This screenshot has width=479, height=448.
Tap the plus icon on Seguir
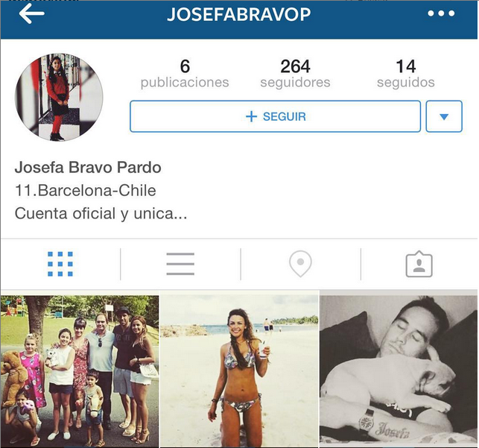[251, 116]
